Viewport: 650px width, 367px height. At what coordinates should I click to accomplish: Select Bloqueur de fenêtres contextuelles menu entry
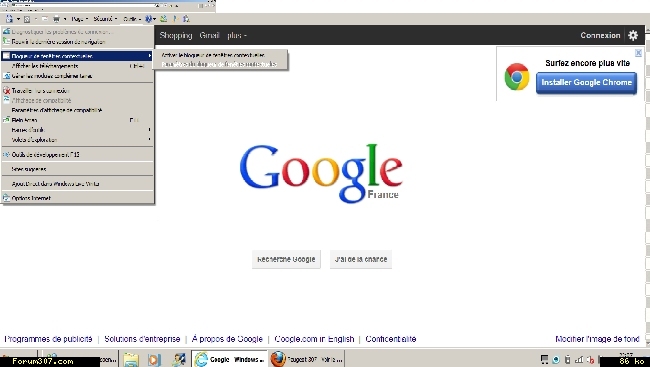click(78, 56)
